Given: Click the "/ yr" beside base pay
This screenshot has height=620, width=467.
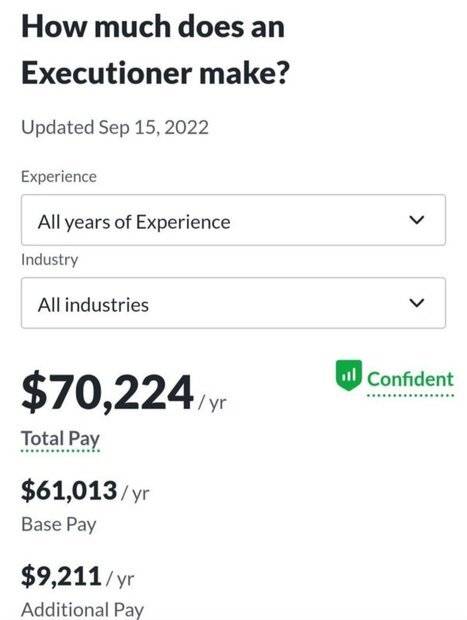Looking at the screenshot, I should tap(135, 493).
